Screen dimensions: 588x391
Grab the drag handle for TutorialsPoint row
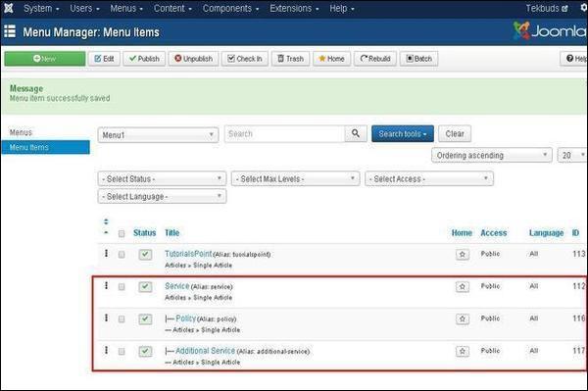tap(106, 254)
